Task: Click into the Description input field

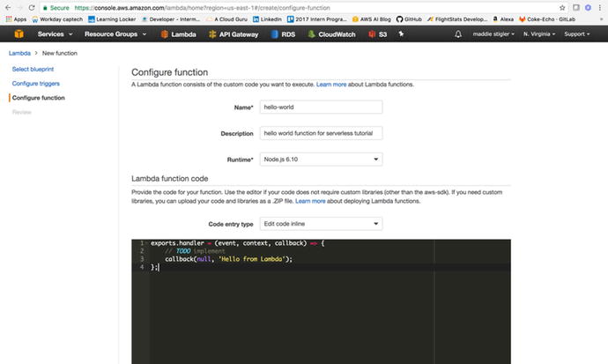Action: point(321,133)
